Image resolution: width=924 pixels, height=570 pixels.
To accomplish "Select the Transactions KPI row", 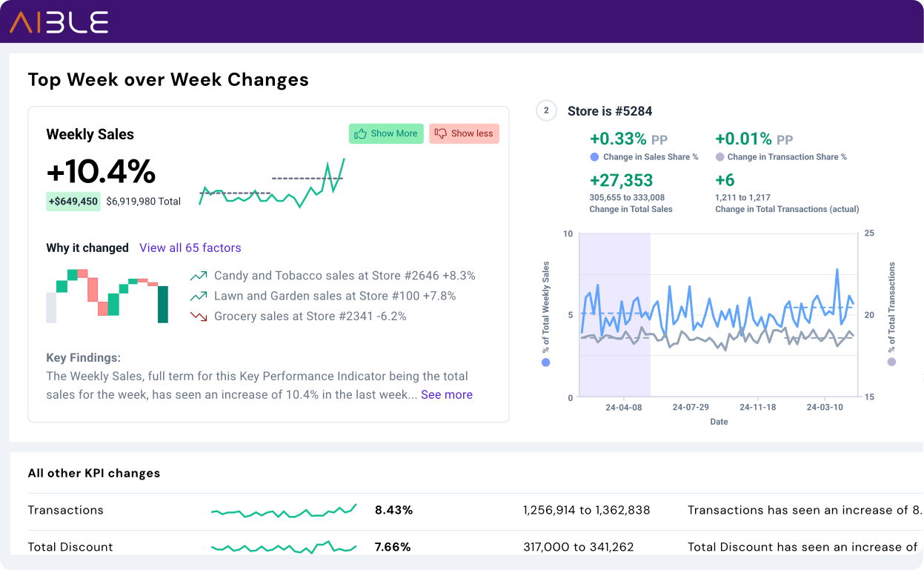I will [x=65, y=510].
